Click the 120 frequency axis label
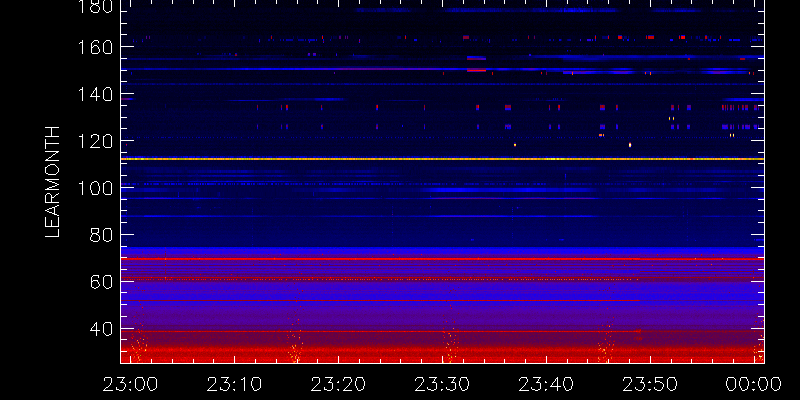Viewport: 800px width, 400px height. click(96, 141)
